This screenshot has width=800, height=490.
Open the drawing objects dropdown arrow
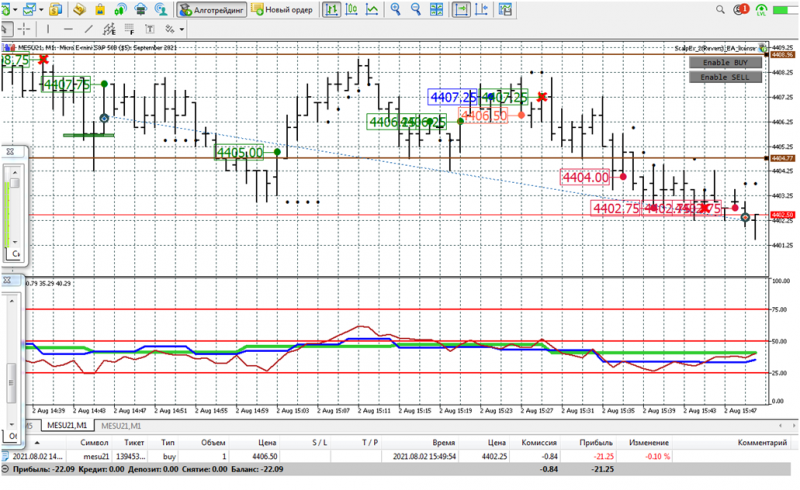point(181,30)
